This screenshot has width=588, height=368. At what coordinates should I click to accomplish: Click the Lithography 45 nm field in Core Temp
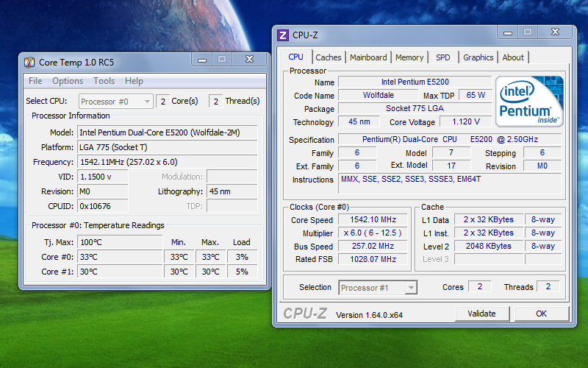point(232,191)
